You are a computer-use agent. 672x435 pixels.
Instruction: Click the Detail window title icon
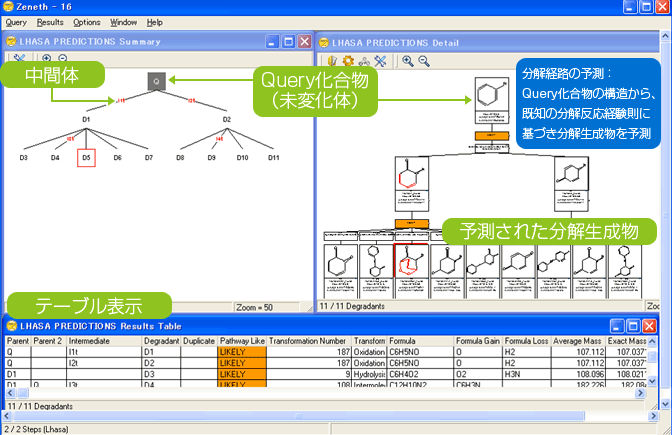pyautogui.click(x=324, y=42)
